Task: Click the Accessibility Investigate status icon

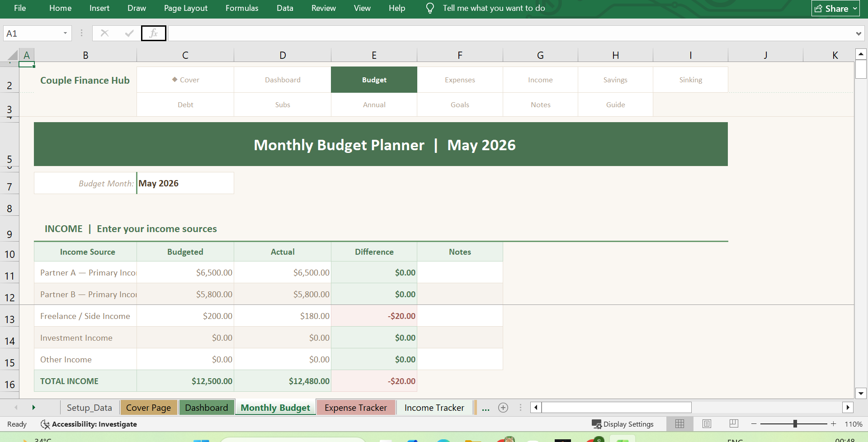Action: click(x=45, y=424)
